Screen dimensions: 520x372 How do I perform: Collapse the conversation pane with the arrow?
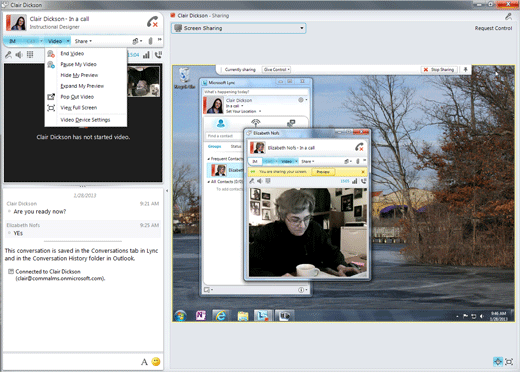tap(167, 191)
